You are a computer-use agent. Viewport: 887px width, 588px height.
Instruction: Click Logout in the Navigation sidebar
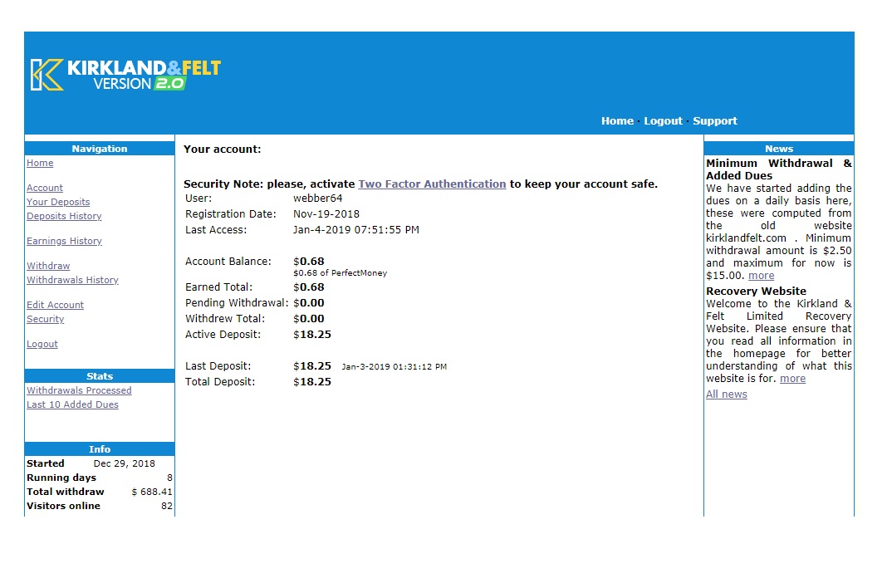pyautogui.click(x=42, y=345)
